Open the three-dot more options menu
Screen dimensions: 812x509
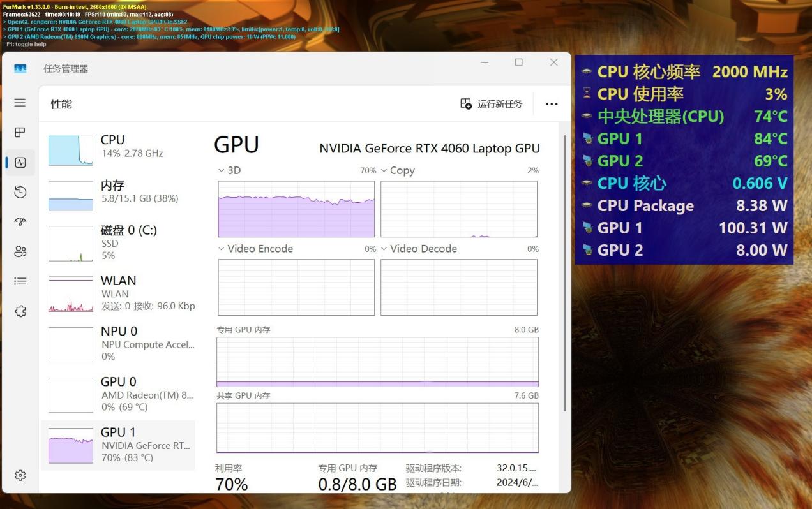pos(552,104)
